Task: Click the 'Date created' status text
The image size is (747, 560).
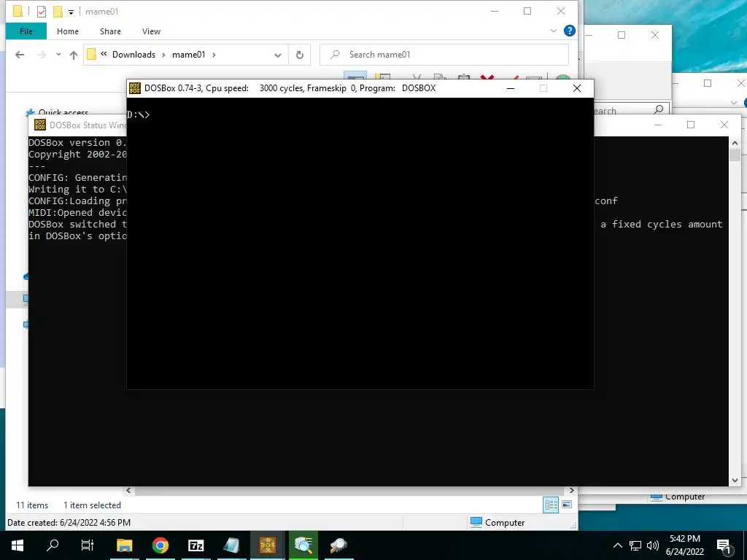Action: [x=69, y=523]
